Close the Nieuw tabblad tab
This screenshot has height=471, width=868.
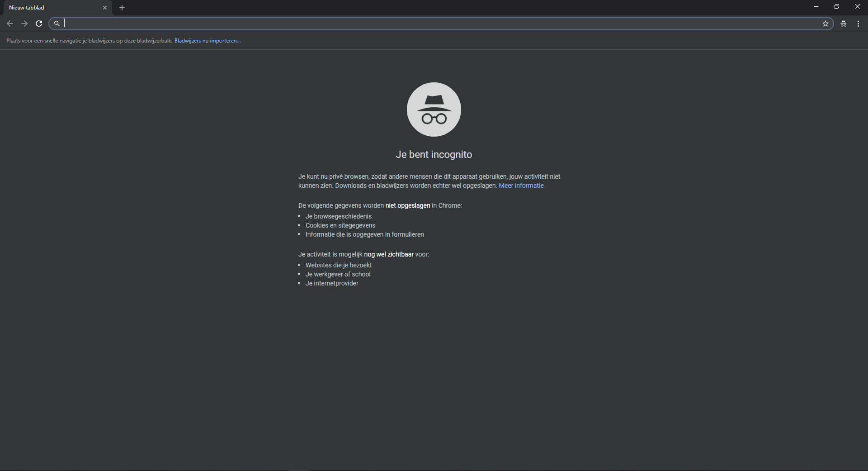coord(105,8)
